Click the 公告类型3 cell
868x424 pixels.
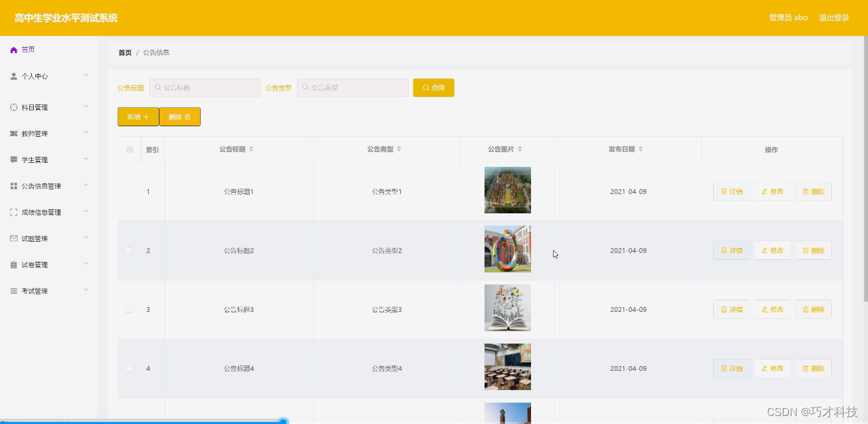[x=387, y=310]
